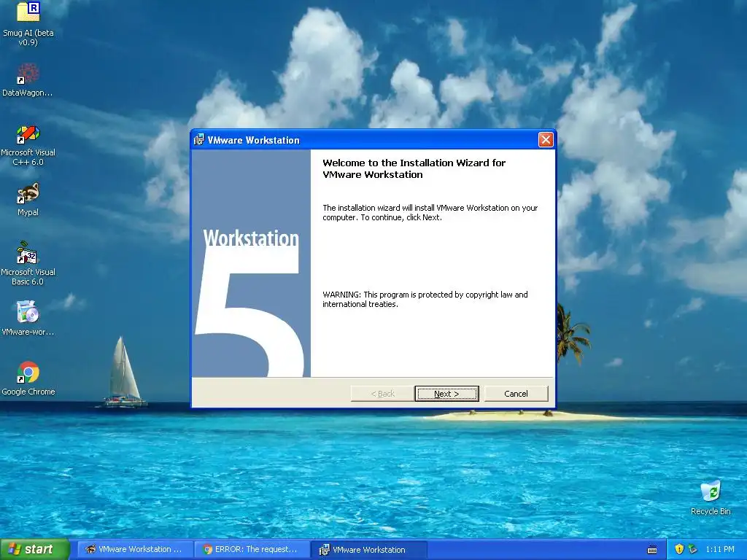Click the copyright WARNING text

click(425, 300)
